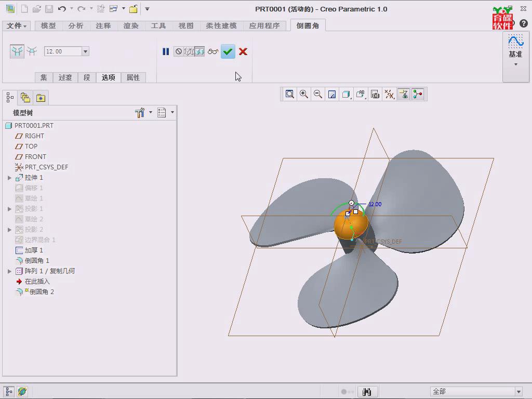Viewport: 532px width, 399px height.
Task: Open the 选项 panel tab
Action: pyautogui.click(x=108, y=78)
